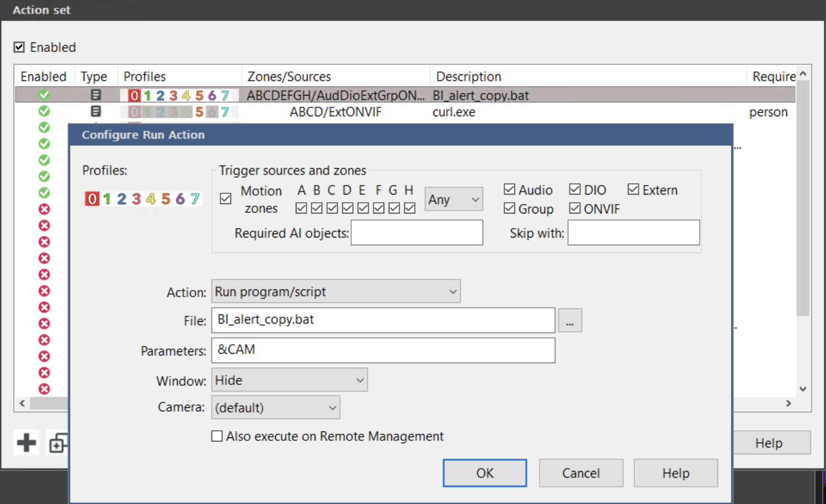Open the Action dropdown menu
826x504 pixels.
[x=336, y=292]
